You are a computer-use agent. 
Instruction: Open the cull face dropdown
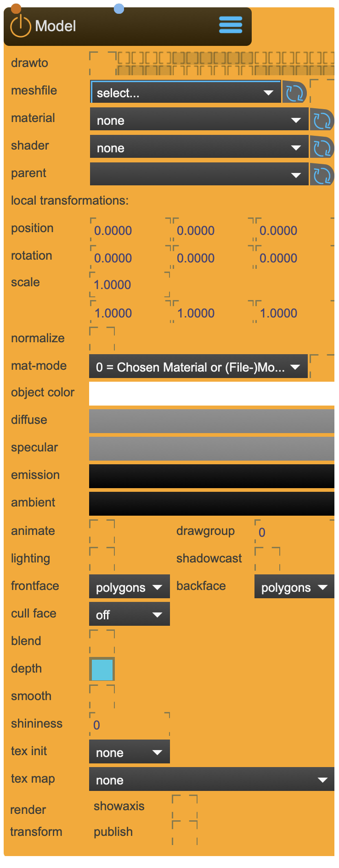[129, 615]
